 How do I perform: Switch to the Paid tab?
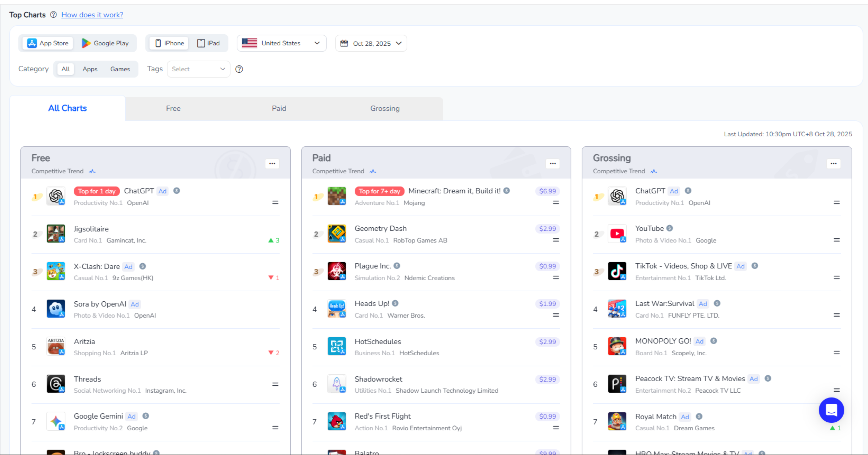pyautogui.click(x=279, y=108)
